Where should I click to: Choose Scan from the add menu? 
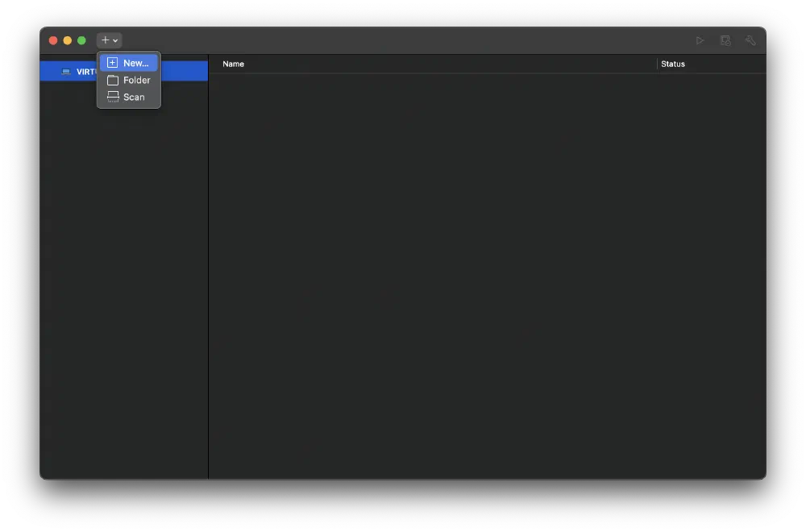[x=134, y=97]
